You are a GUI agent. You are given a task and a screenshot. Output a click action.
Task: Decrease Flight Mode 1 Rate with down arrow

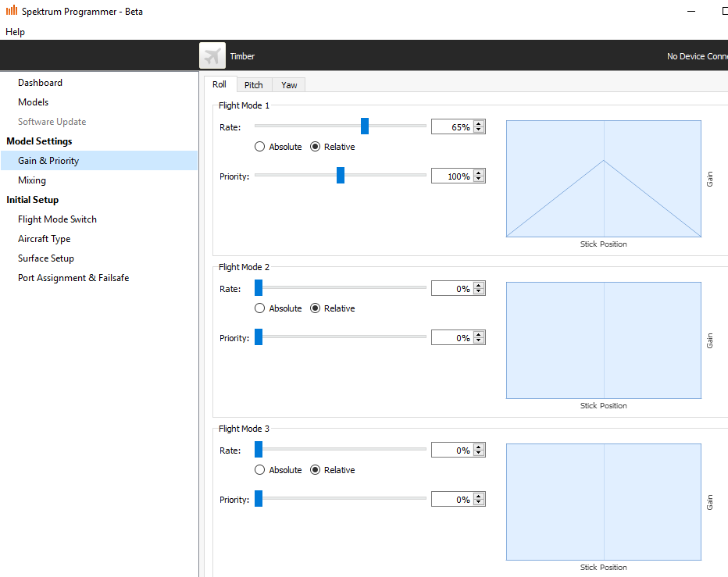tap(479, 130)
